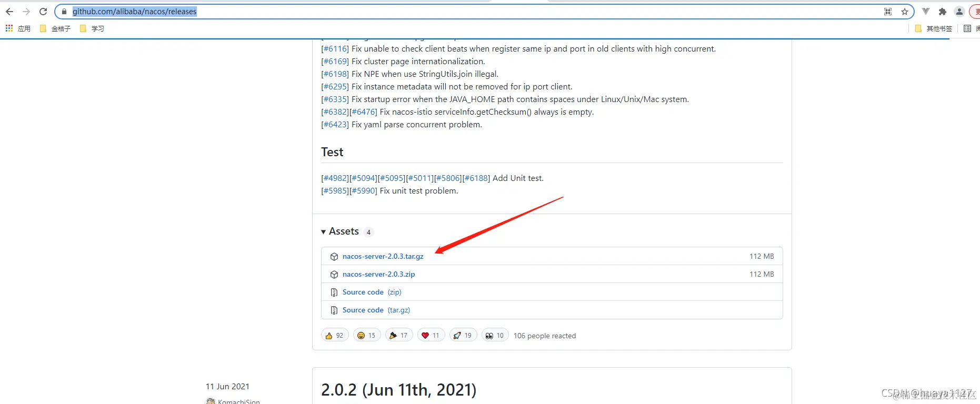The image size is (980, 404).
Task: Click package icon beside nacos-server-2.0.3.zip
Action: (x=334, y=275)
